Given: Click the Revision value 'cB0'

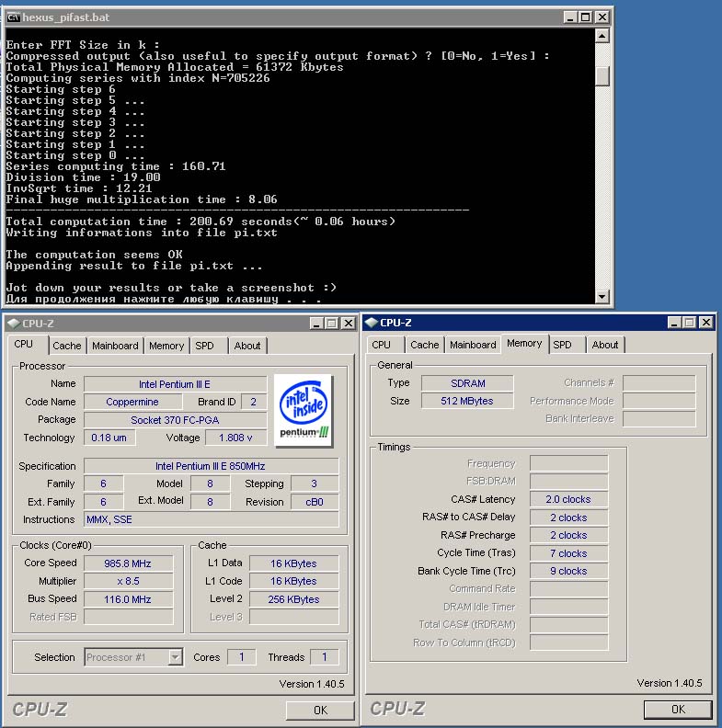Looking at the screenshot, I should click(x=315, y=502).
